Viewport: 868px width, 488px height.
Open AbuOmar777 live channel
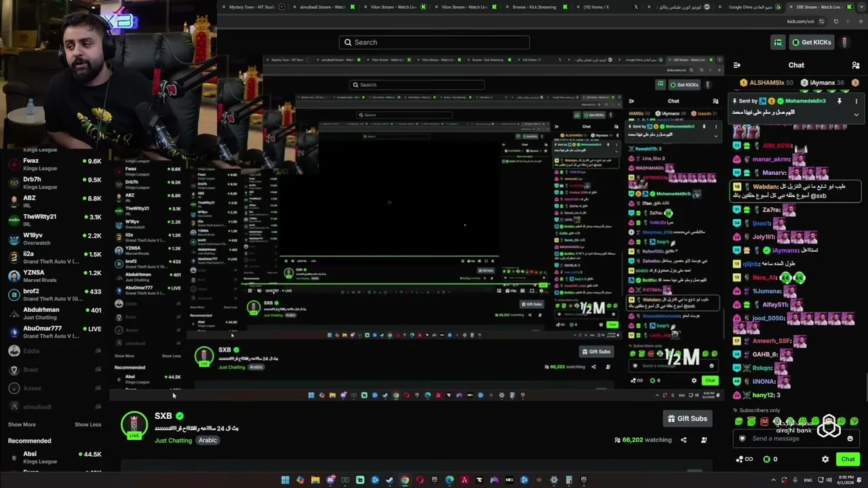54,332
